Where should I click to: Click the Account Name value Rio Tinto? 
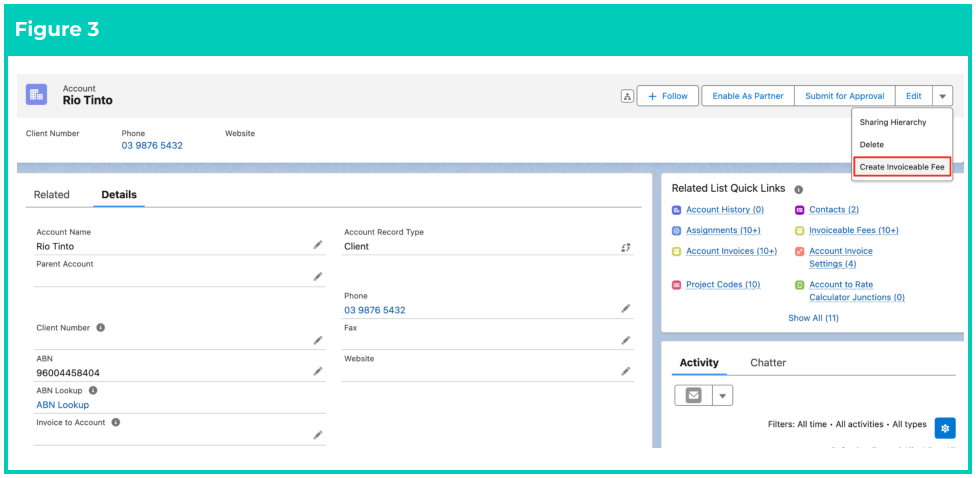tap(55, 246)
